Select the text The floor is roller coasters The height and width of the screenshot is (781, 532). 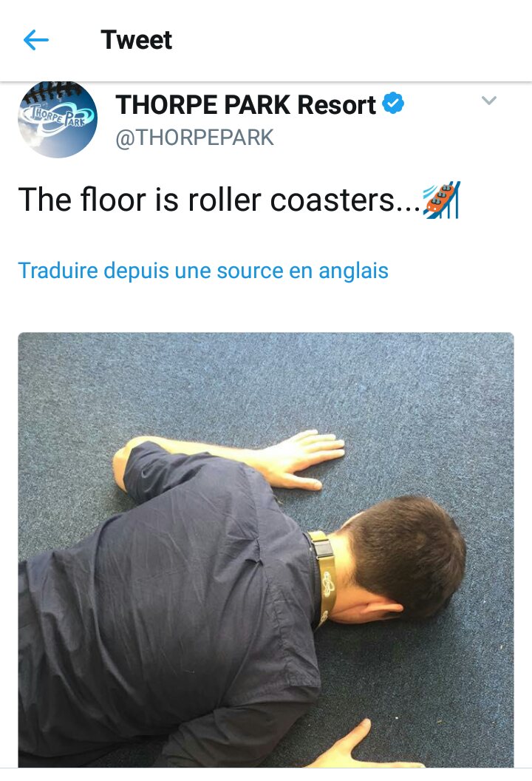click(x=219, y=200)
